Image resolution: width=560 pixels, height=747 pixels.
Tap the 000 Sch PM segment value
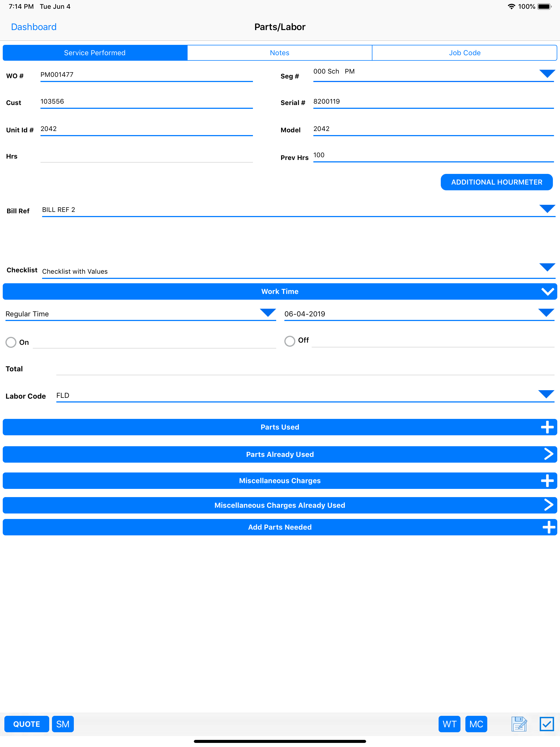click(334, 71)
